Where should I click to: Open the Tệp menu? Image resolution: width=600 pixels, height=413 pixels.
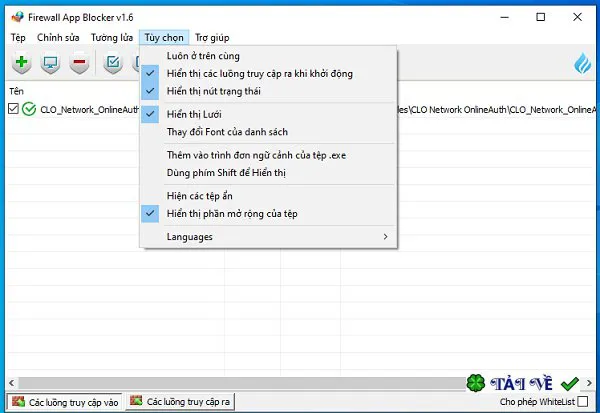point(18,38)
